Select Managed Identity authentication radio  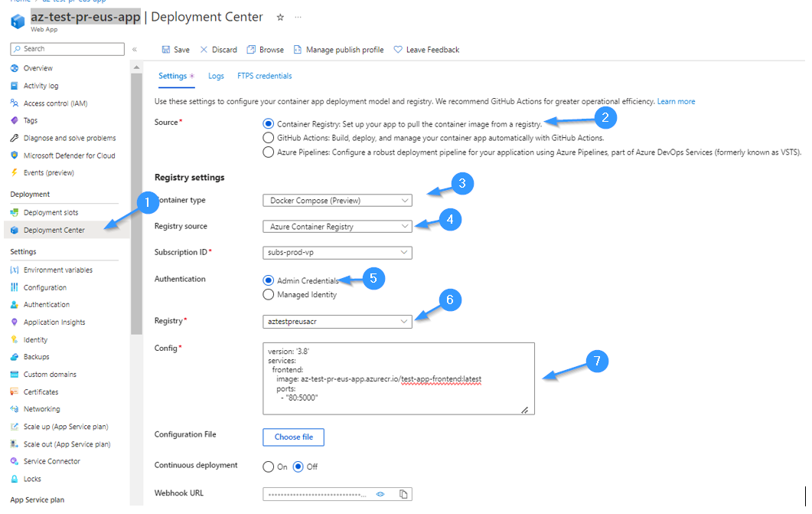(x=268, y=294)
